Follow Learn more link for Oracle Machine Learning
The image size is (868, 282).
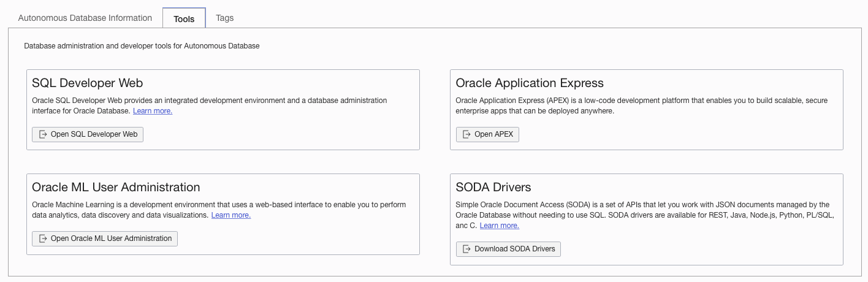pos(231,215)
